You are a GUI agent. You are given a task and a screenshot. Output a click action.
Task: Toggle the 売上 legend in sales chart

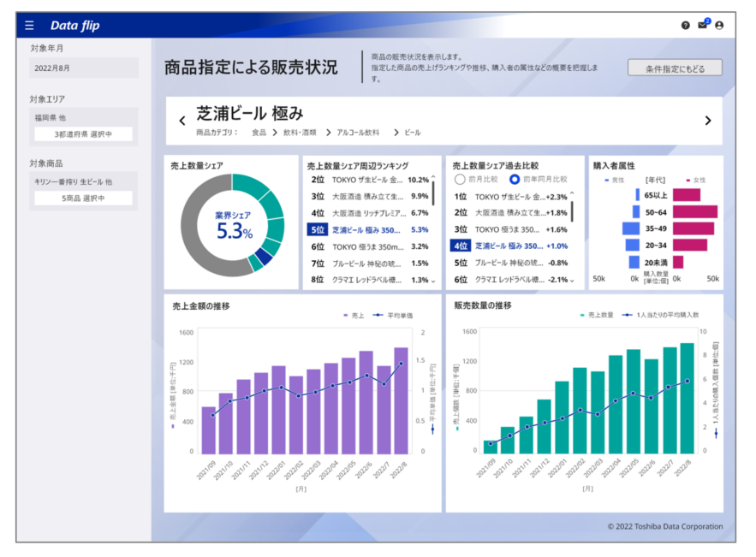354,316
